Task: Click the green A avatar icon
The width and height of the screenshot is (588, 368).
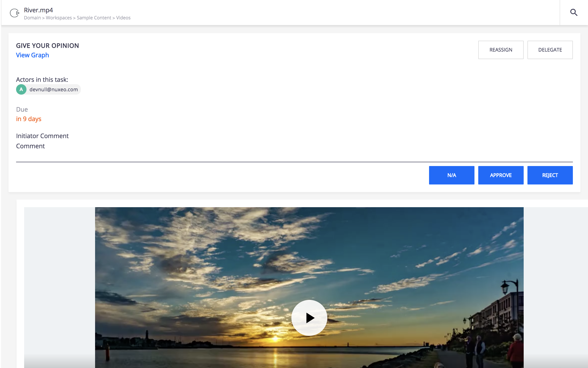Action: point(21,89)
